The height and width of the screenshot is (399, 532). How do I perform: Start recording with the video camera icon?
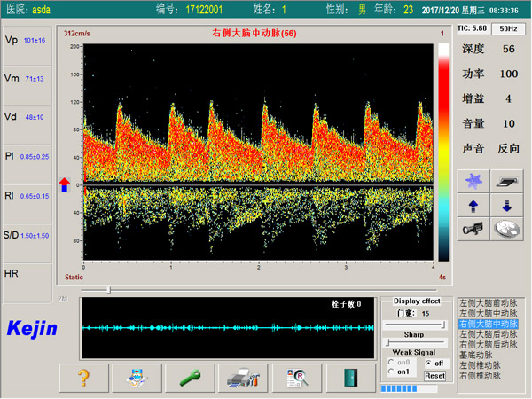click(x=473, y=229)
